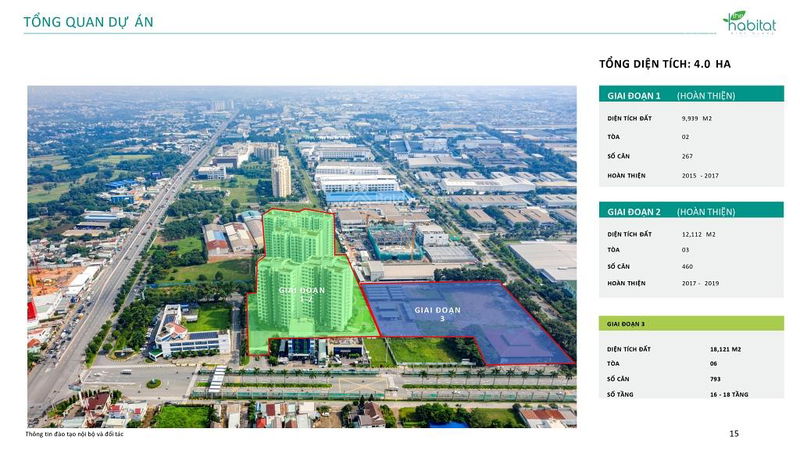This screenshot has width=800, height=450.
Task: Select the Giai Đoạn 1 header bar
Action: pos(691,96)
